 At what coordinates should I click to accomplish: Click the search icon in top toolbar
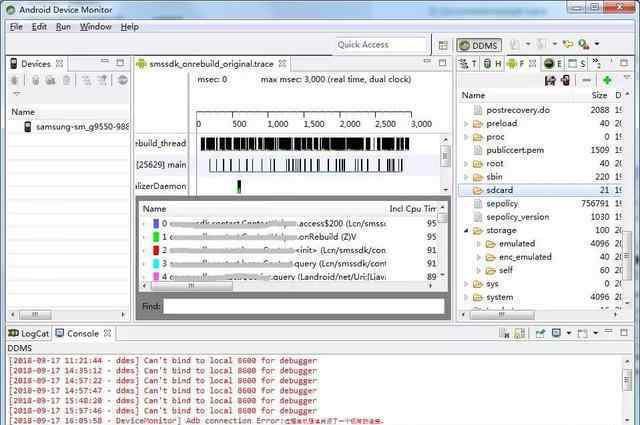click(x=584, y=44)
